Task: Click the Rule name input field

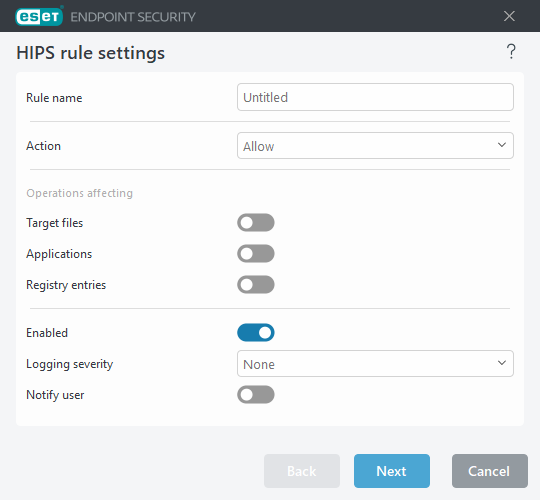Action: [375, 97]
